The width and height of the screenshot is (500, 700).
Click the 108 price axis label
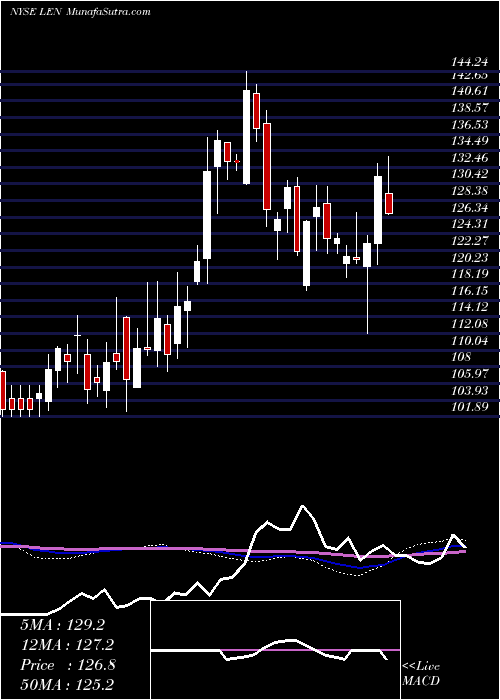tap(461, 358)
